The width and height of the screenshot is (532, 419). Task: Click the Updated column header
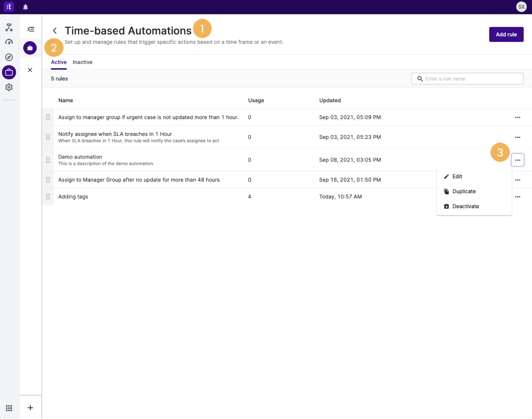click(x=330, y=100)
